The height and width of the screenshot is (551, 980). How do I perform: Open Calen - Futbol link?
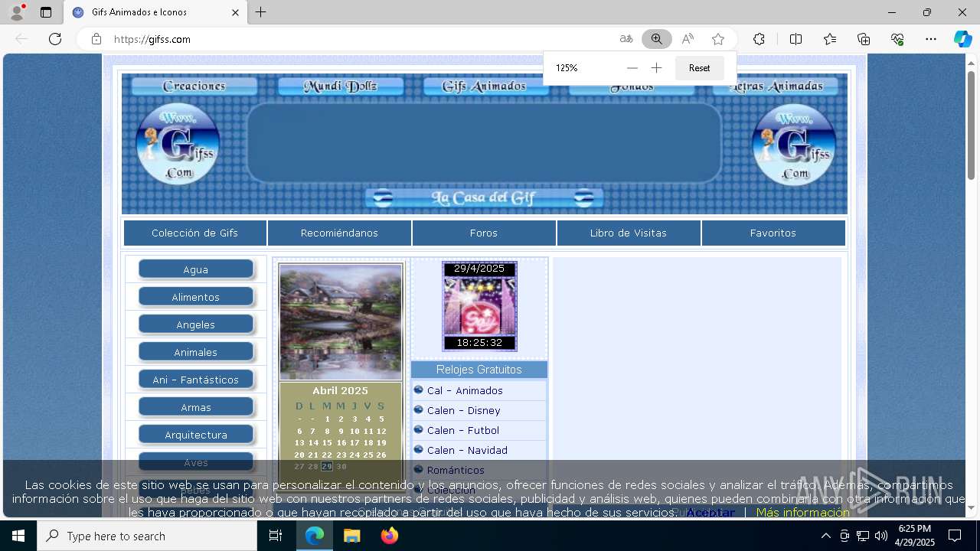462,430
